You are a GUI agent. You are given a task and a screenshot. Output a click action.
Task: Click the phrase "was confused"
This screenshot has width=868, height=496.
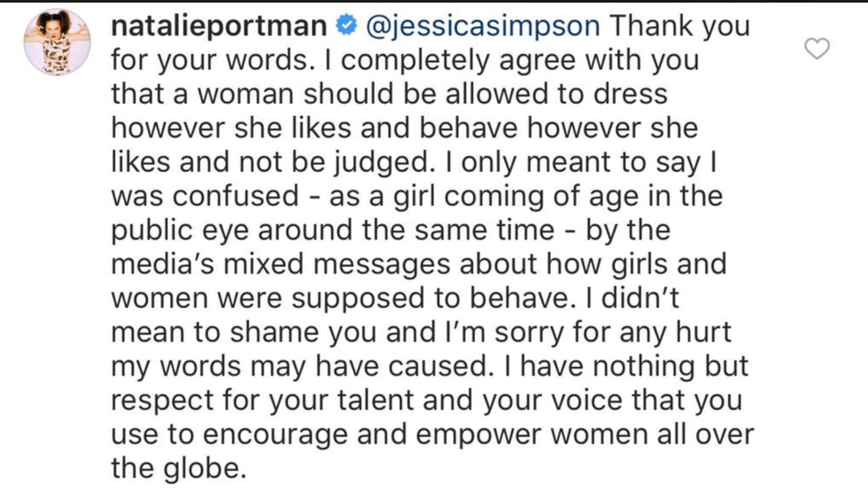(205, 196)
